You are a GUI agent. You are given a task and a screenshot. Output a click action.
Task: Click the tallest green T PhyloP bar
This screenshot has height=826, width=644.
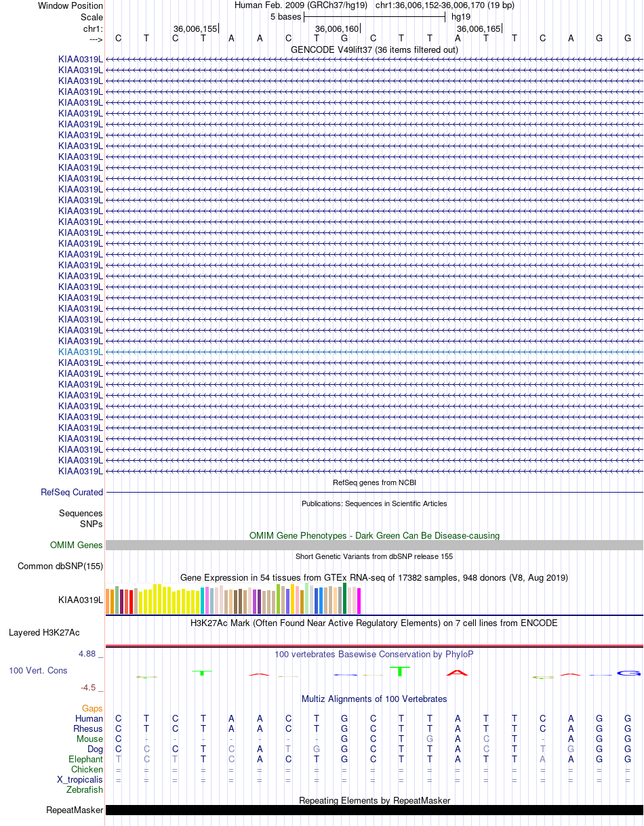(401, 671)
